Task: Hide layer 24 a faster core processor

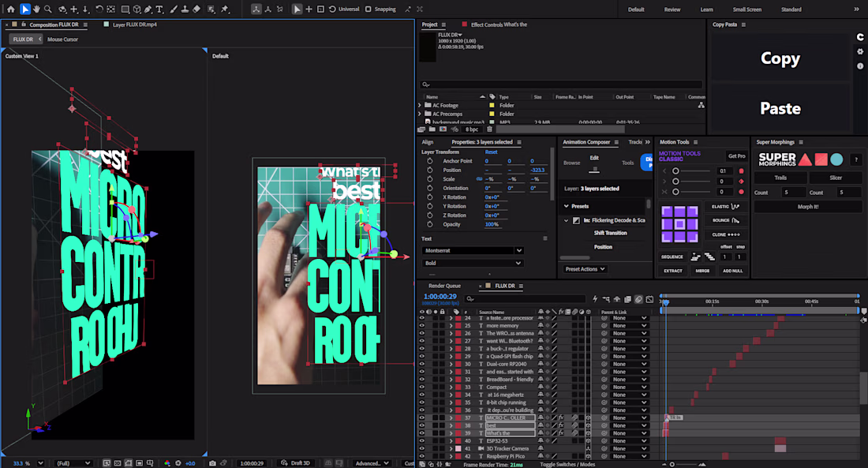Action: pos(422,318)
